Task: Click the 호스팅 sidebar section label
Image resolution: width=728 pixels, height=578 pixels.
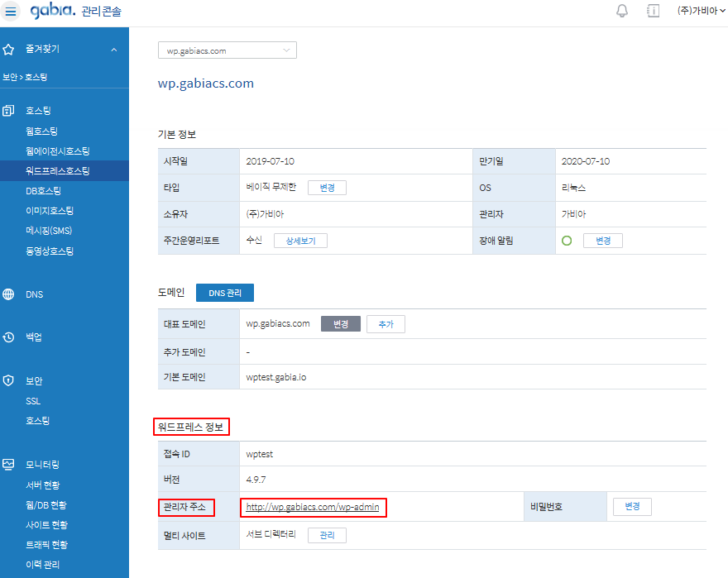Action: (x=38, y=111)
